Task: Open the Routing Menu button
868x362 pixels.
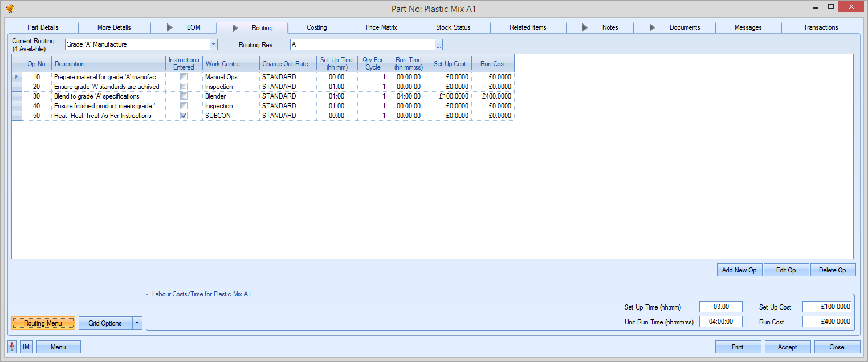Action: pos(43,323)
